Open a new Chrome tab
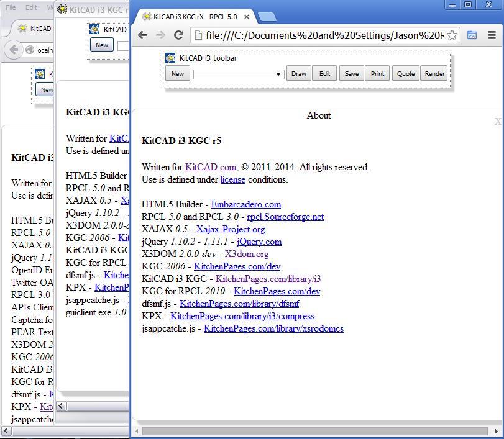Image resolution: width=504 pixels, height=439 pixels. tap(267, 17)
